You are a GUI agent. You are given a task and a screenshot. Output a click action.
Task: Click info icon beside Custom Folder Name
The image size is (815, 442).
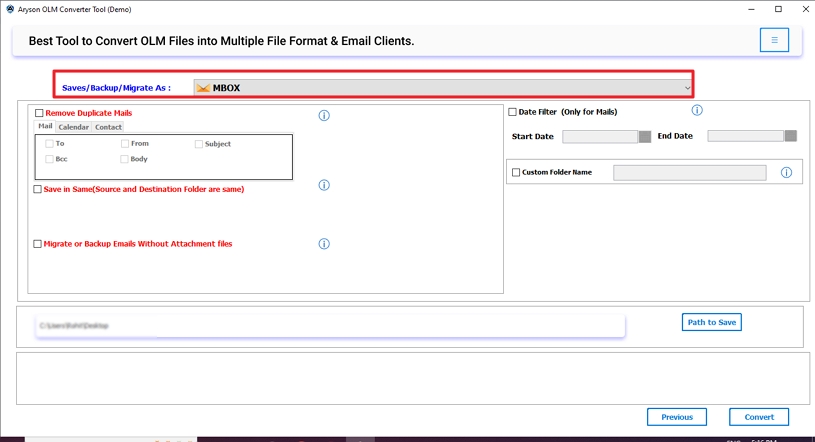pyautogui.click(x=786, y=173)
